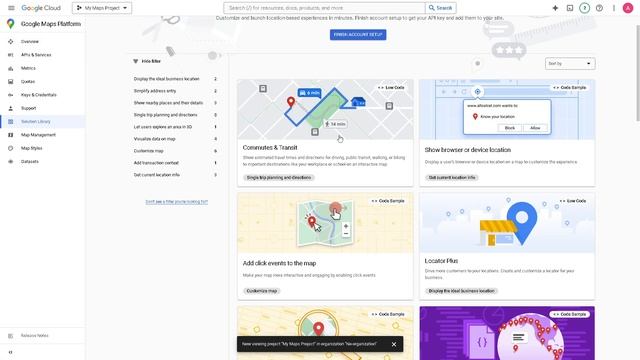The image size is (640, 360).
Task: Click Add click events to the map title
Action: point(279,263)
